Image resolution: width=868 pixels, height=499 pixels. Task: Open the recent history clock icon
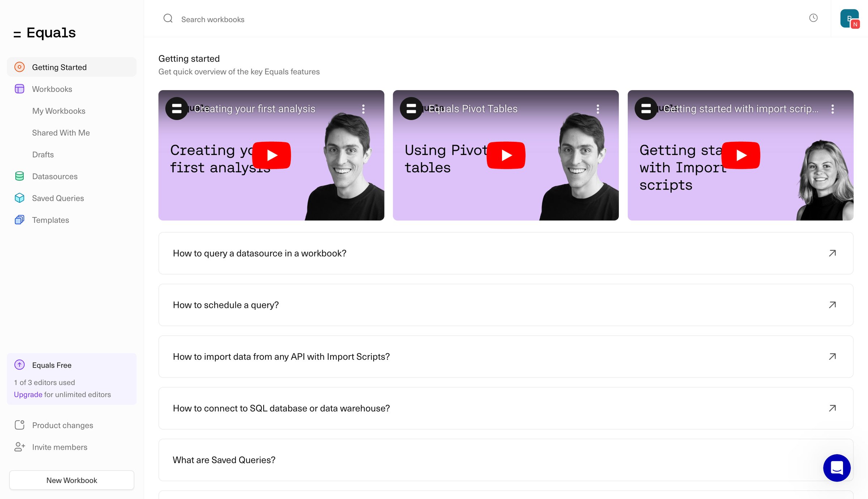click(x=813, y=18)
